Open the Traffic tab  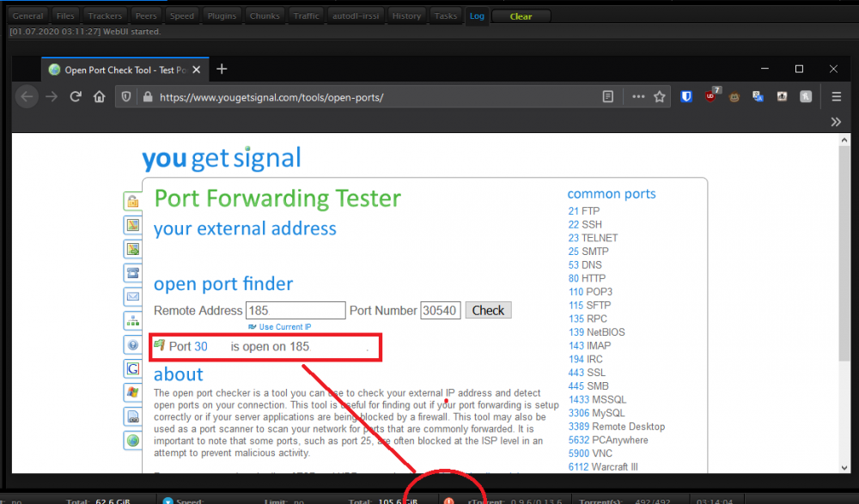307,16
